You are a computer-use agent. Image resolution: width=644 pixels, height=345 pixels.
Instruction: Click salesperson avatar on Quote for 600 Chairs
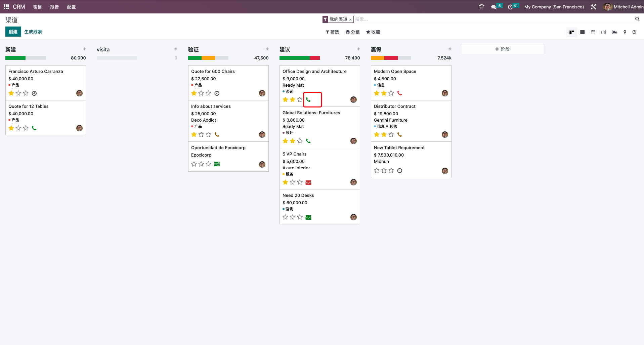click(x=262, y=93)
